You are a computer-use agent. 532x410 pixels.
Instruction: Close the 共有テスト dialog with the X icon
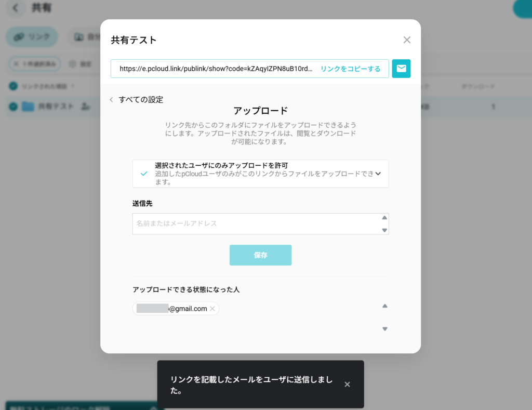407,40
